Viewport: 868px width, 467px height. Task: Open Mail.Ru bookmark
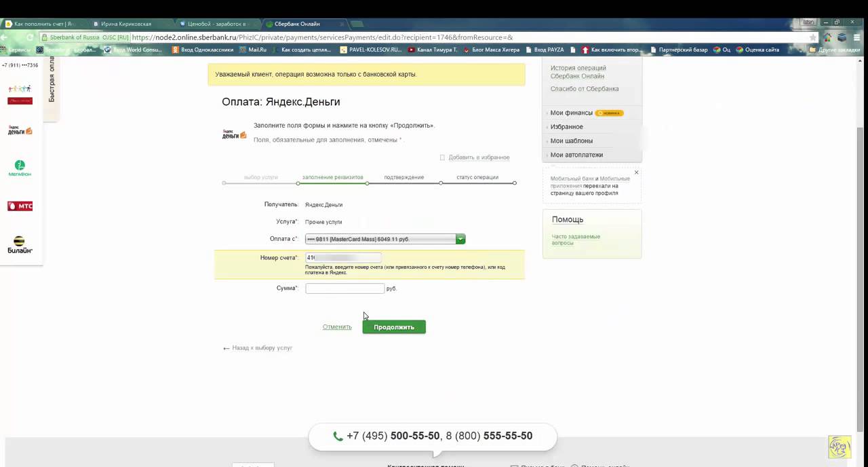253,50
